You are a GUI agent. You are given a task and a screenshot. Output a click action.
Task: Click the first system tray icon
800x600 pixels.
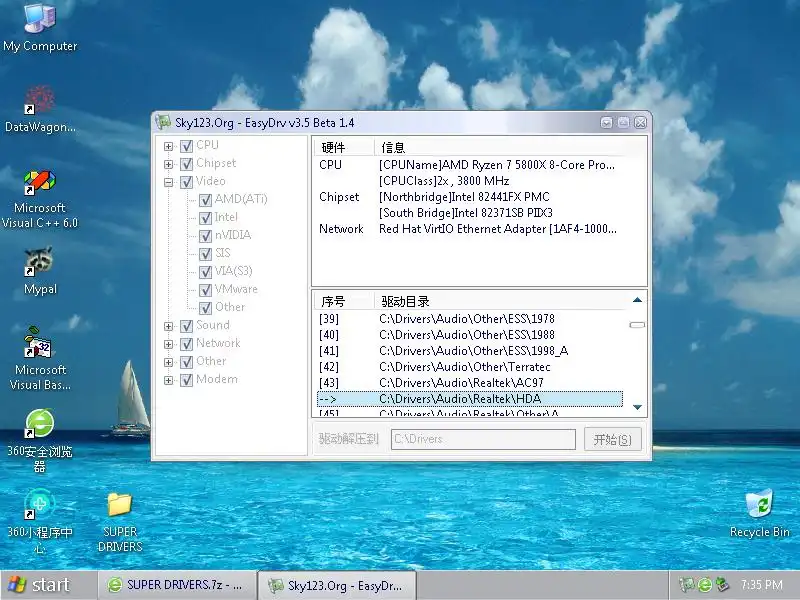click(x=687, y=585)
